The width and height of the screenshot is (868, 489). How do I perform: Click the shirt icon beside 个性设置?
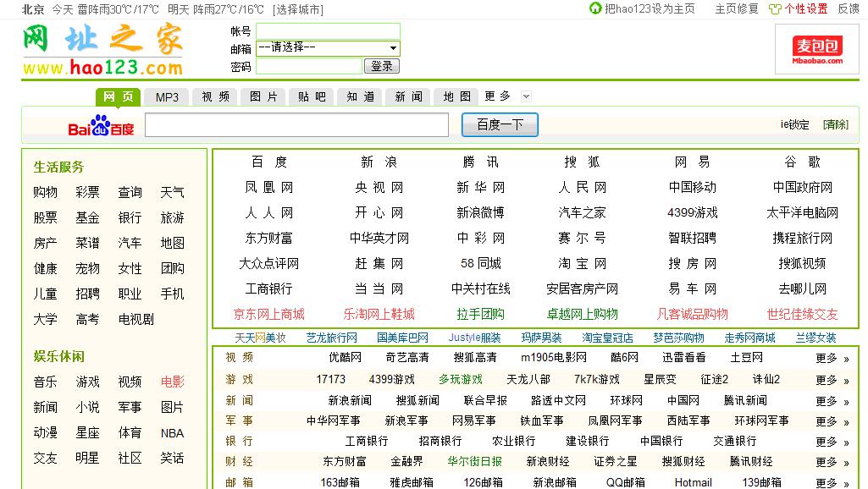[777, 9]
